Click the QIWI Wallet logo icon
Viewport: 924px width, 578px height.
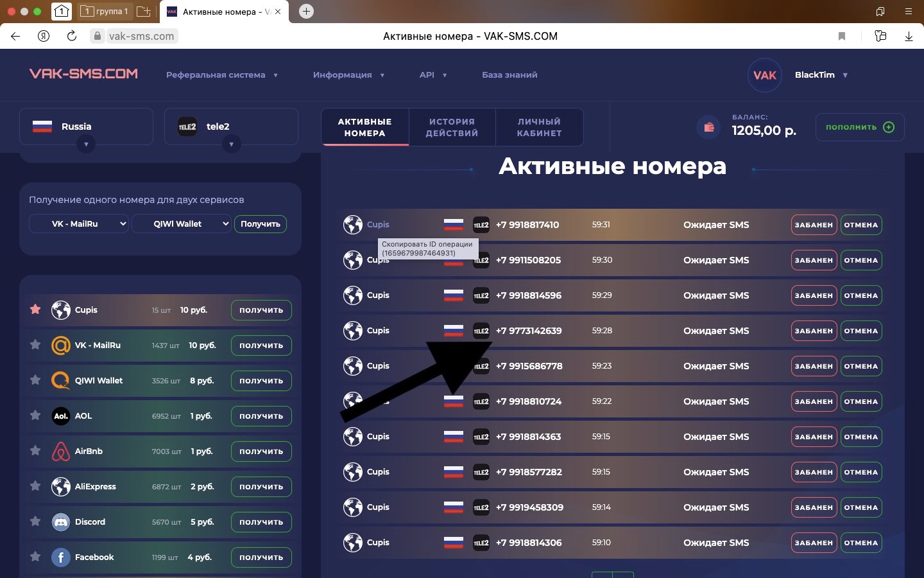(x=61, y=381)
